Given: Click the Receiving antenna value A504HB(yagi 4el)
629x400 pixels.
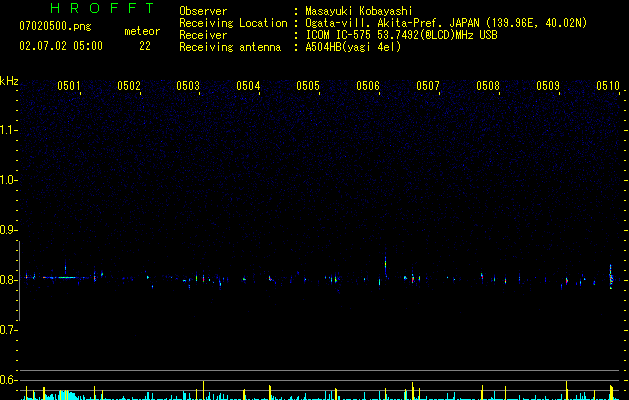Looking at the screenshot, I should coord(353,47).
